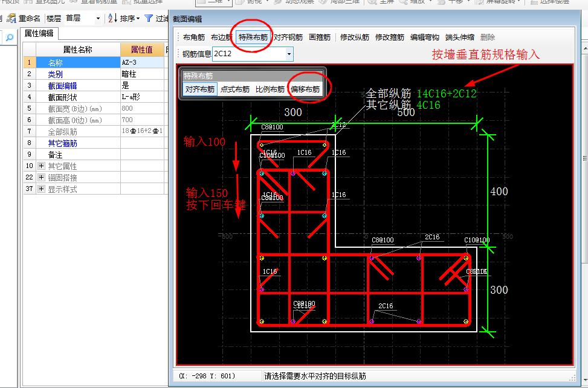Click the 布角筋 toolbar button
The image size is (588, 388).
click(x=194, y=37)
